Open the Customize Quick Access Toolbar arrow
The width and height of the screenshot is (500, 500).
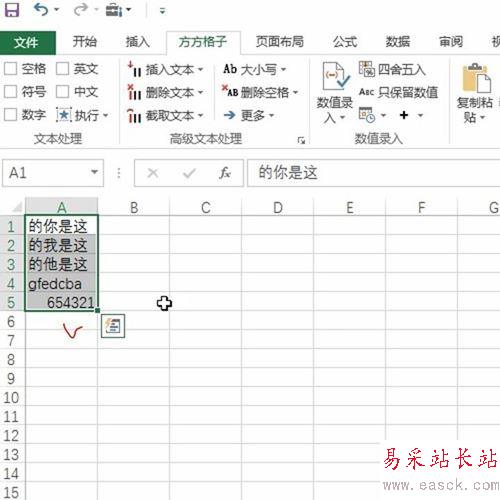click(x=162, y=11)
